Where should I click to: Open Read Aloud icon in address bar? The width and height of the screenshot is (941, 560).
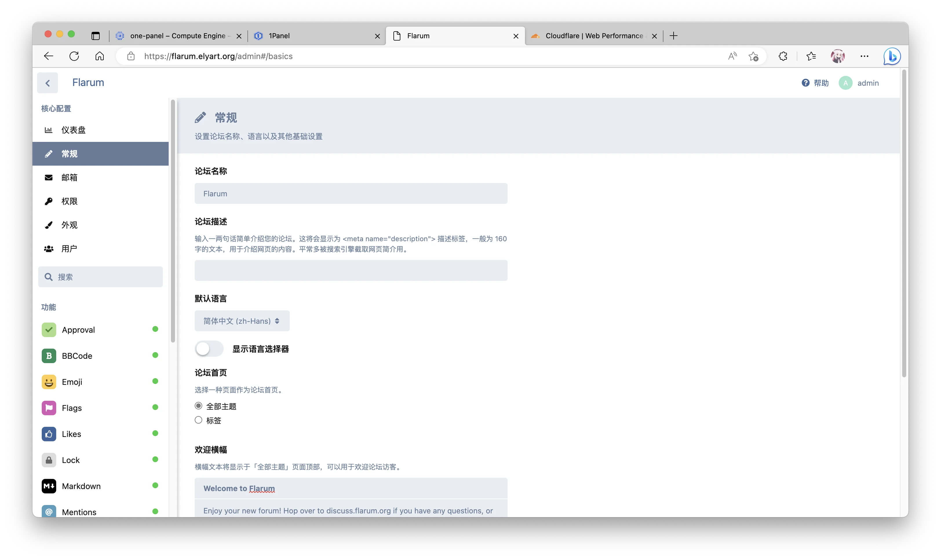(732, 56)
